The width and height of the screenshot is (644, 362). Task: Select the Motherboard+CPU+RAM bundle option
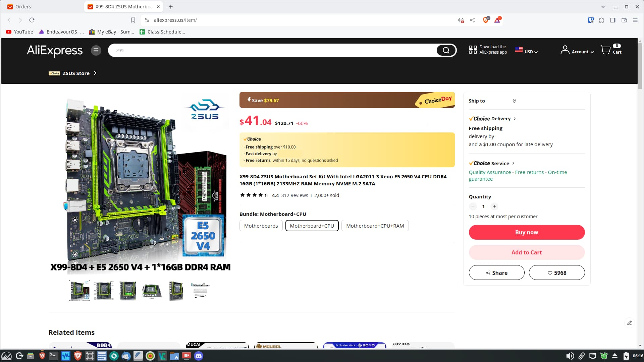(x=375, y=226)
